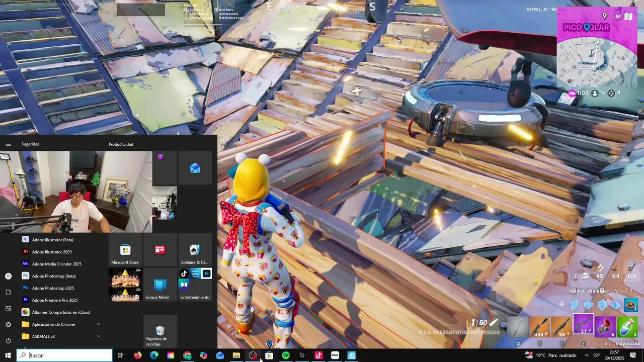Focus the Buscar search box
This screenshot has width=644, height=362.
[x=64, y=355]
